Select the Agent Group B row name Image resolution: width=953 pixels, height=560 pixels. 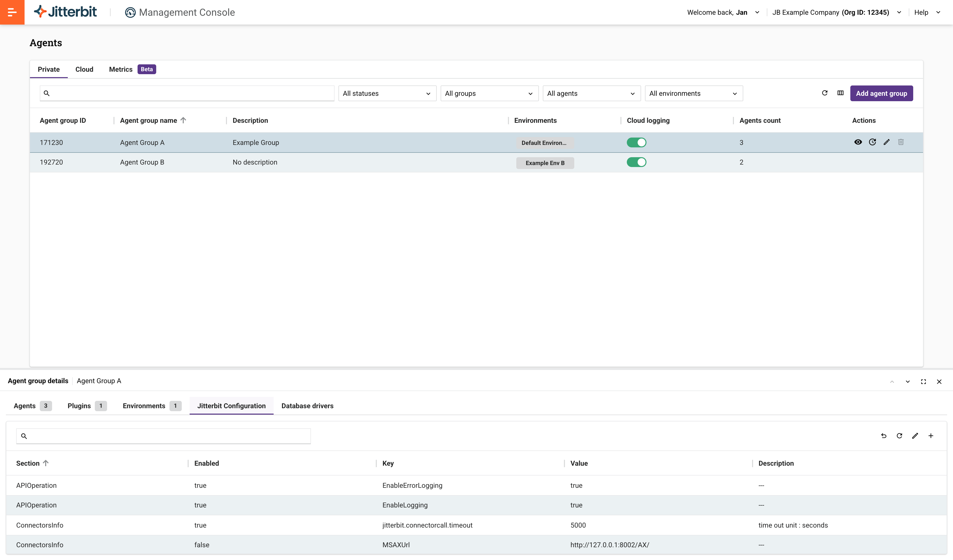pos(142,162)
